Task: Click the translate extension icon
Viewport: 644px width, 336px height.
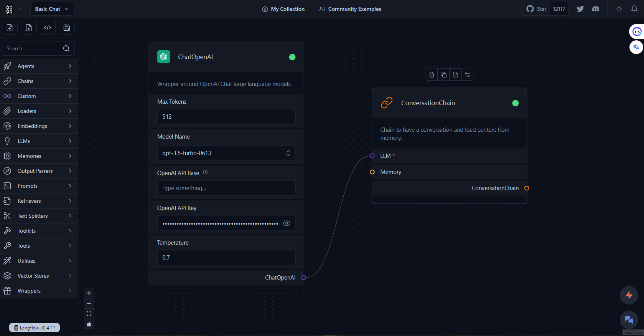Action: point(636,47)
